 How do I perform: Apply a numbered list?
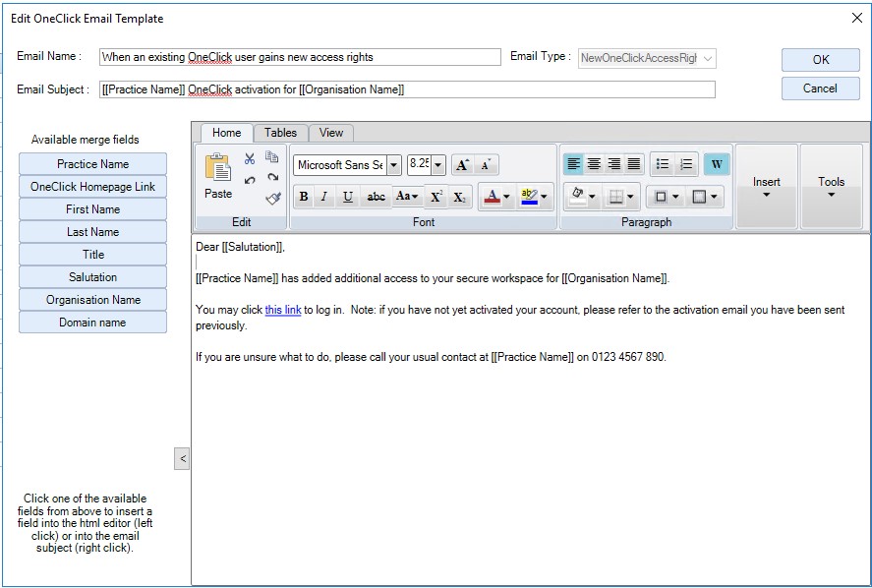[686, 164]
